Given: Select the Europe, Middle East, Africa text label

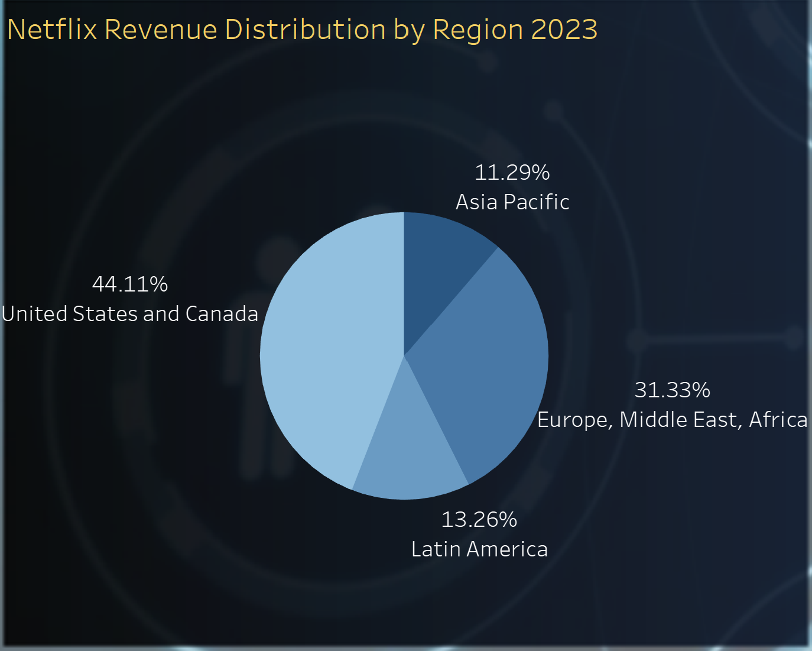Looking at the screenshot, I should click(x=672, y=420).
